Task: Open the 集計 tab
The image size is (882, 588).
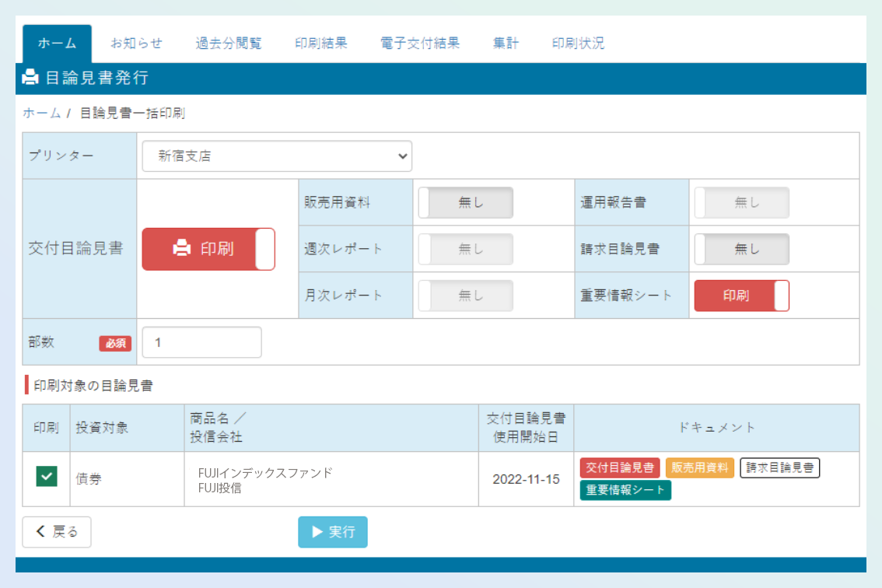Action: (x=506, y=44)
